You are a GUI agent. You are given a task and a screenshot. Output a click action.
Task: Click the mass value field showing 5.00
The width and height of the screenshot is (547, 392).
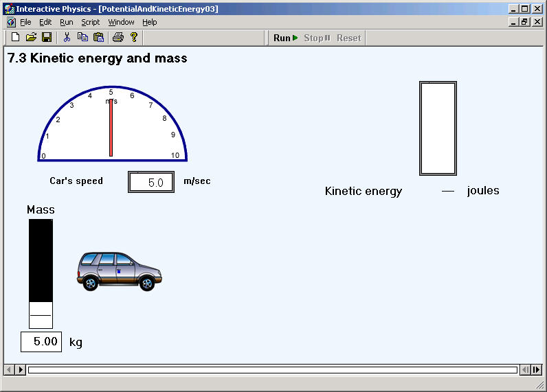pos(41,342)
